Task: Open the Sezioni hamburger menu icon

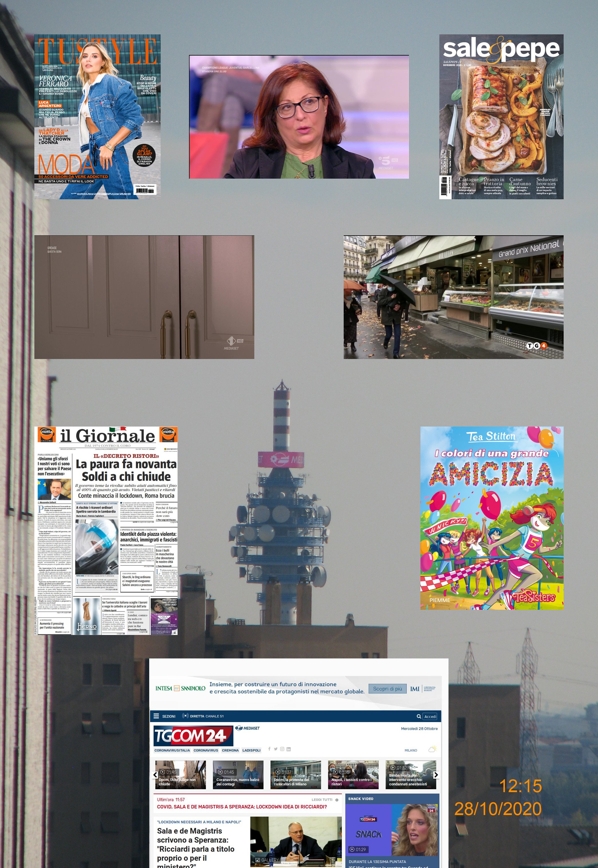Action: point(156,716)
